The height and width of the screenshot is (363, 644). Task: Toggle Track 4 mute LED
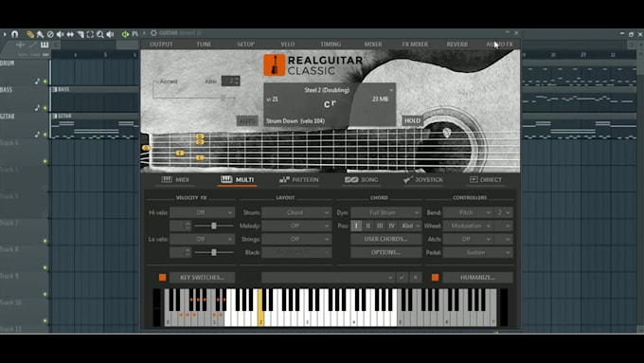pyautogui.click(x=45, y=161)
